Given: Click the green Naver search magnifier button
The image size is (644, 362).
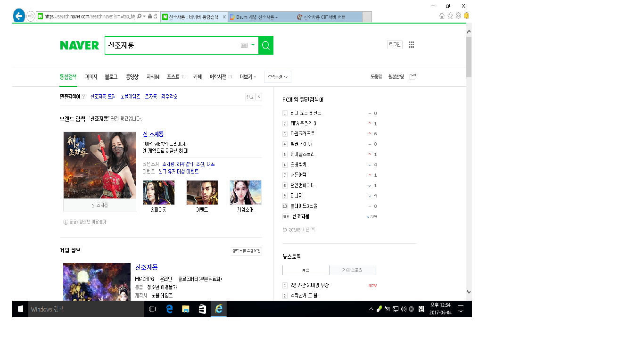Looking at the screenshot, I should click(x=266, y=45).
